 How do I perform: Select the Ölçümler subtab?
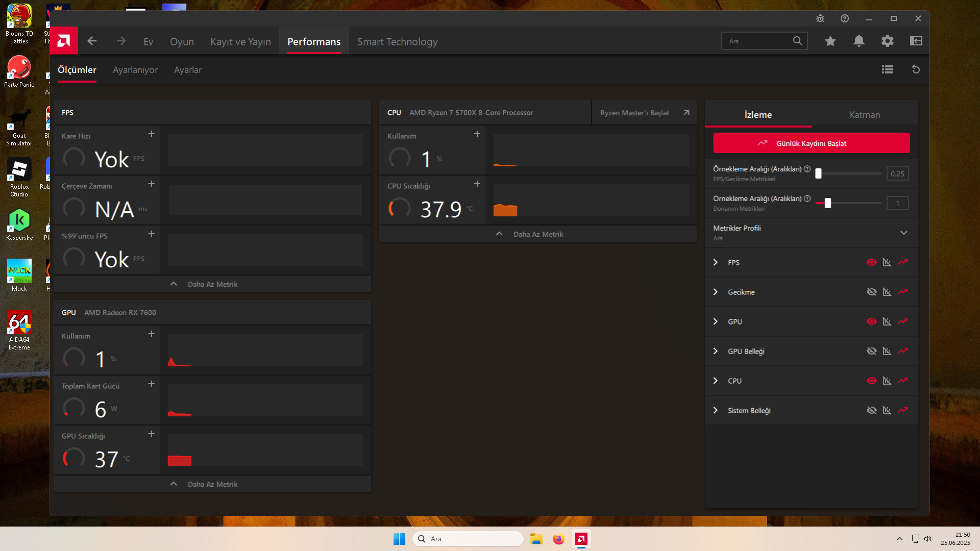(77, 70)
